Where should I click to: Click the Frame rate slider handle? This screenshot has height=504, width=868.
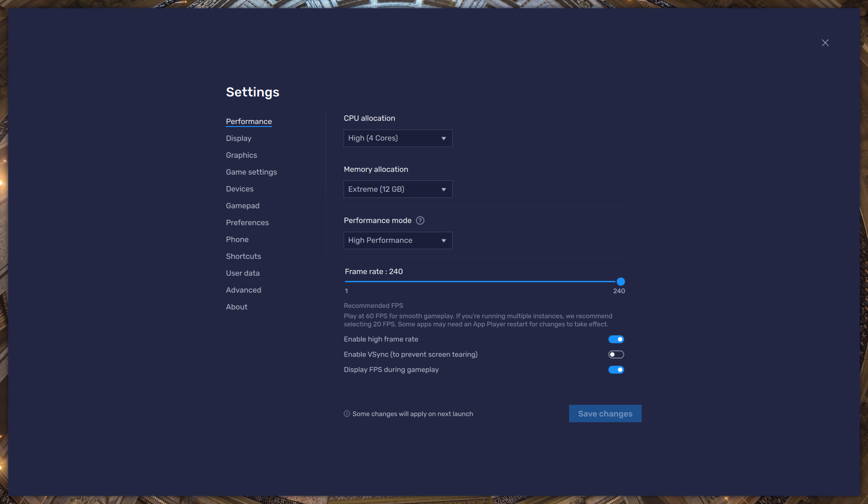[620, 281]
